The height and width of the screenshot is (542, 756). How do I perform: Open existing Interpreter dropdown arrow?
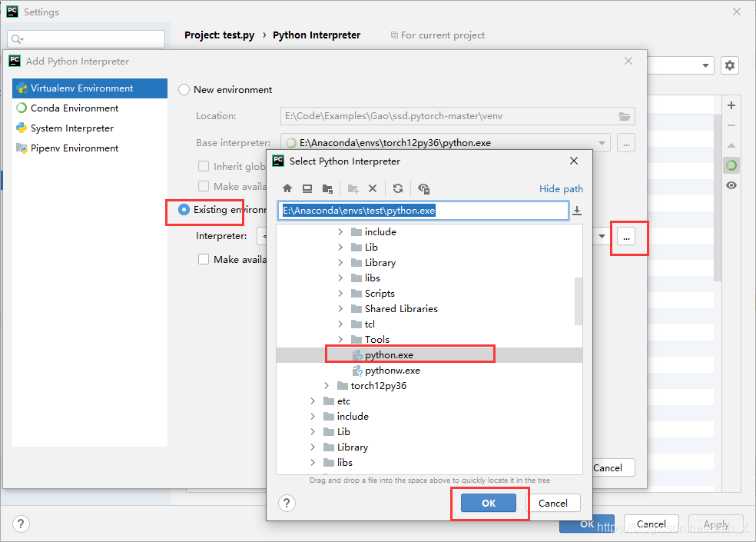pos(602,236)
